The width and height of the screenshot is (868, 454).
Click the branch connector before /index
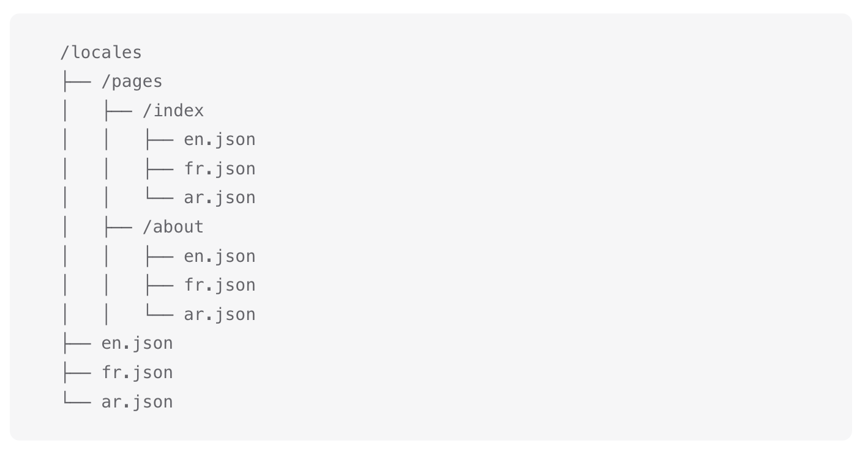[x=118, y=111]
